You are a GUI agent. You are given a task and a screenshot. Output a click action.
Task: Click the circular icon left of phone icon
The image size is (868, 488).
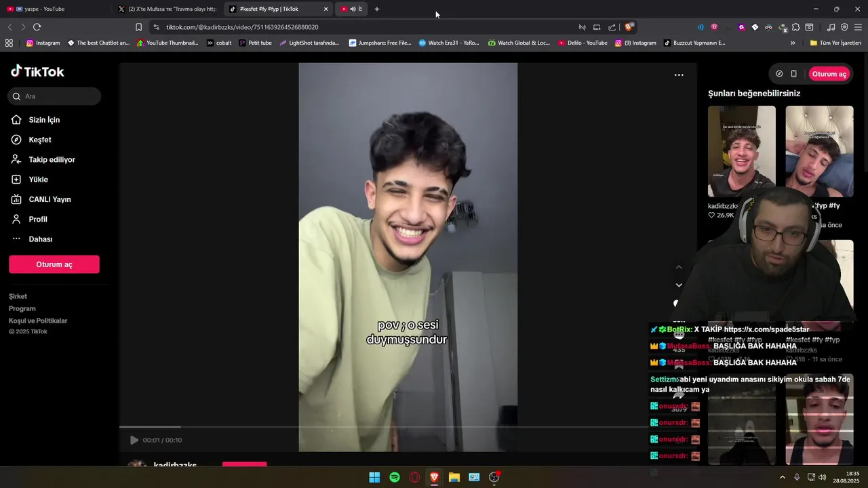tap(779, 74)
